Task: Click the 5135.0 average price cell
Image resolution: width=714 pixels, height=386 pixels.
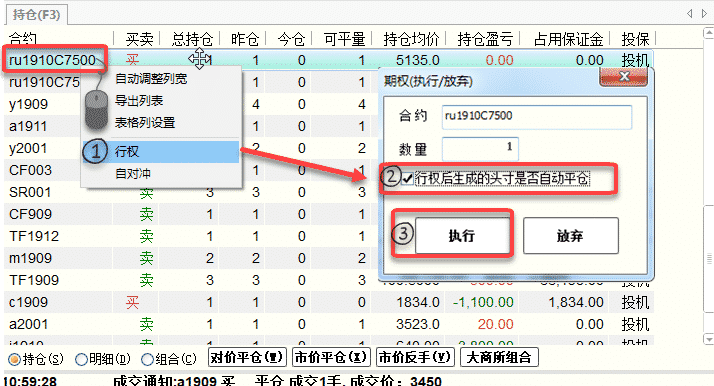Action: tap(418, 60)
